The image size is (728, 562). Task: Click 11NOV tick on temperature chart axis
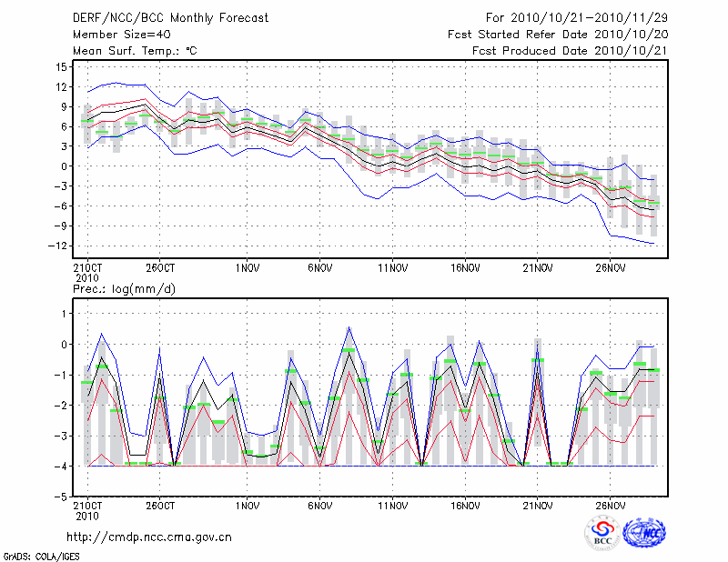click(x=392, y=269)
